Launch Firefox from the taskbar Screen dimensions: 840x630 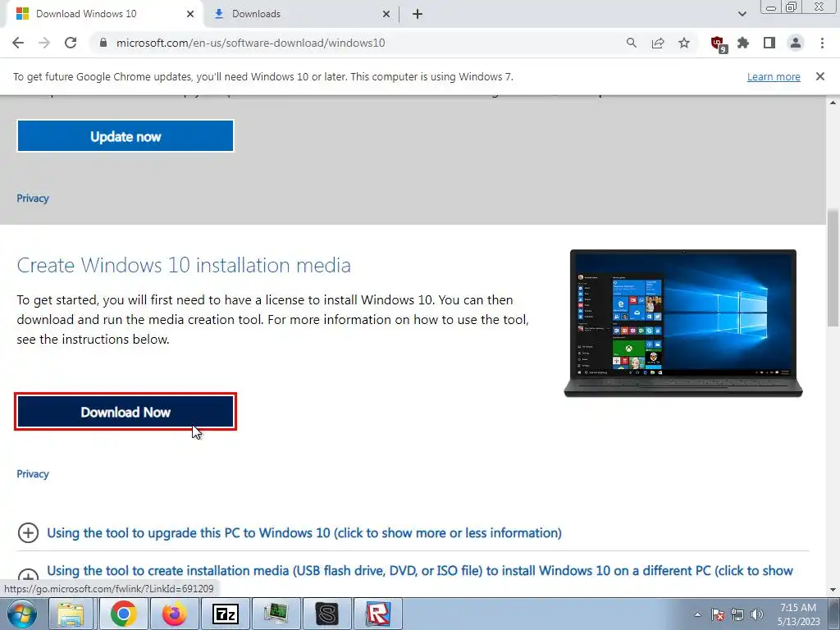point(174,614)
